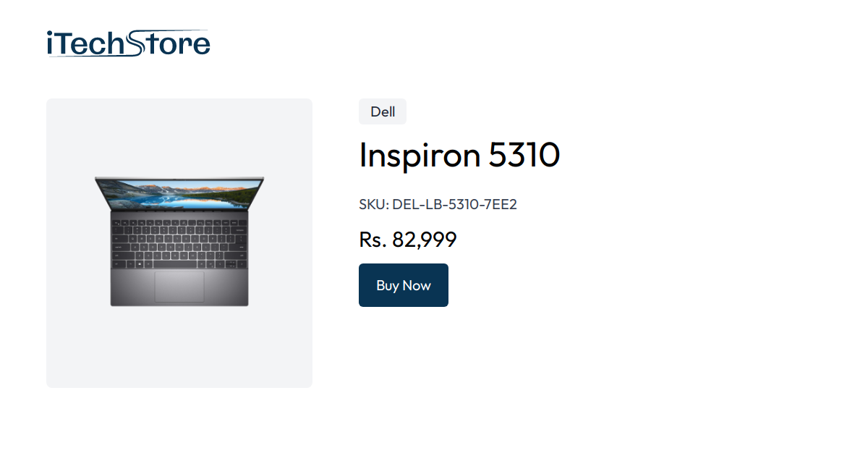Viewport: 868px width, 456px height.
Task: Open the homepage via the header logo
Action: 127,43
